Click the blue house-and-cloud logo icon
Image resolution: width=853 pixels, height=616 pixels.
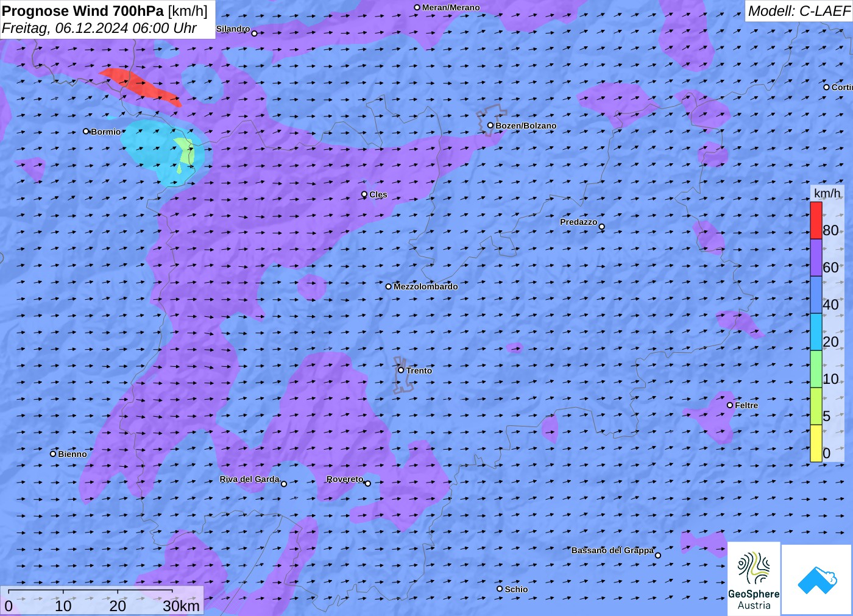coord(816,579)
